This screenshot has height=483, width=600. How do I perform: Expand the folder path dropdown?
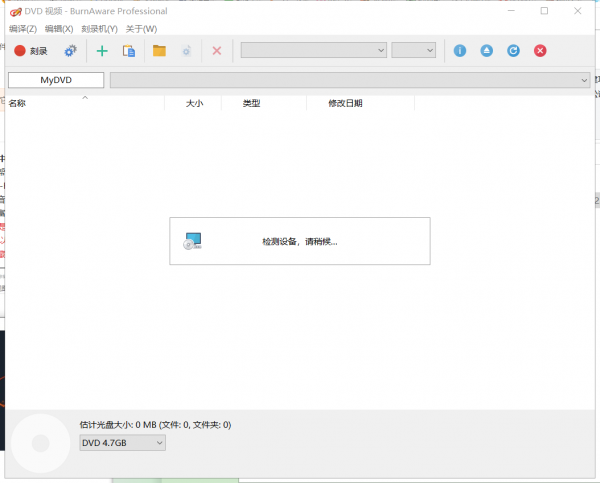350,80
